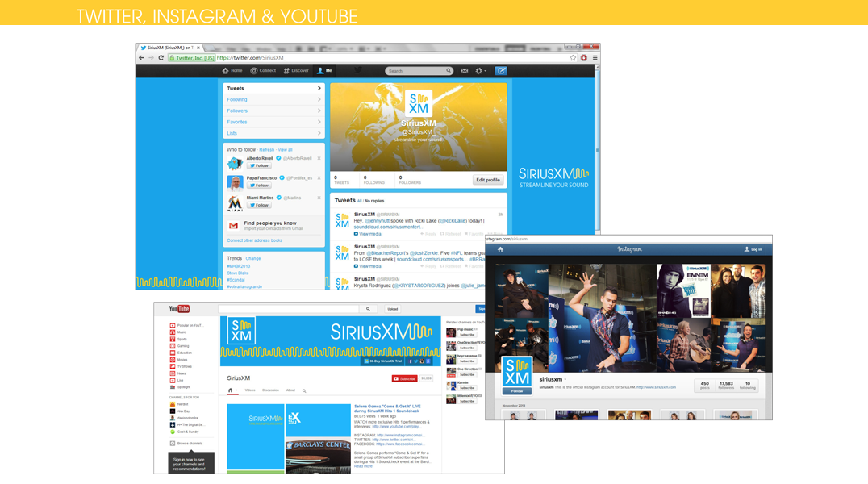868x484 pixels.
Task: Click Log in on Instagram
Action: (753, 250)
